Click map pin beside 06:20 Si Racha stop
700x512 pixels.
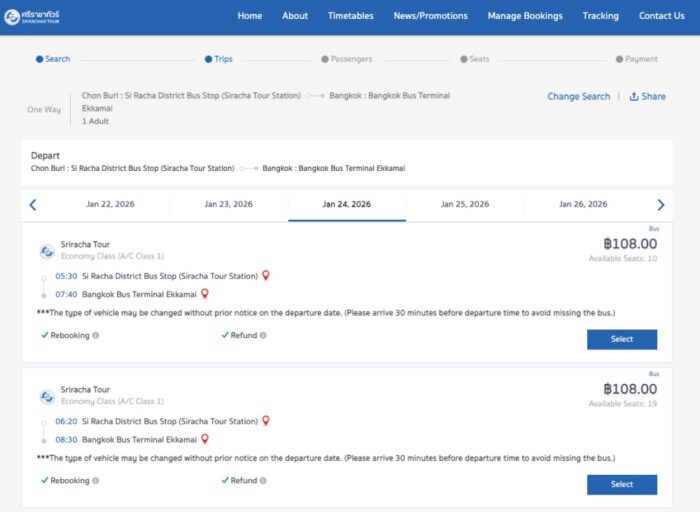[x=266, y=421]
